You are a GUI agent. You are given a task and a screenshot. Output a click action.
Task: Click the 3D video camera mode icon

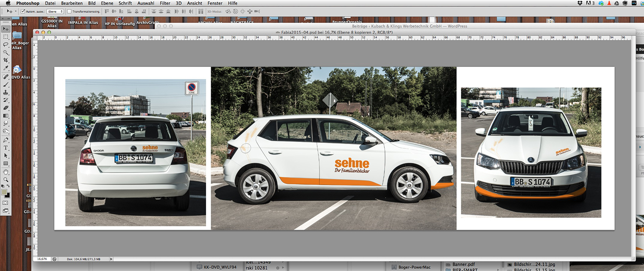click(257, 11)
